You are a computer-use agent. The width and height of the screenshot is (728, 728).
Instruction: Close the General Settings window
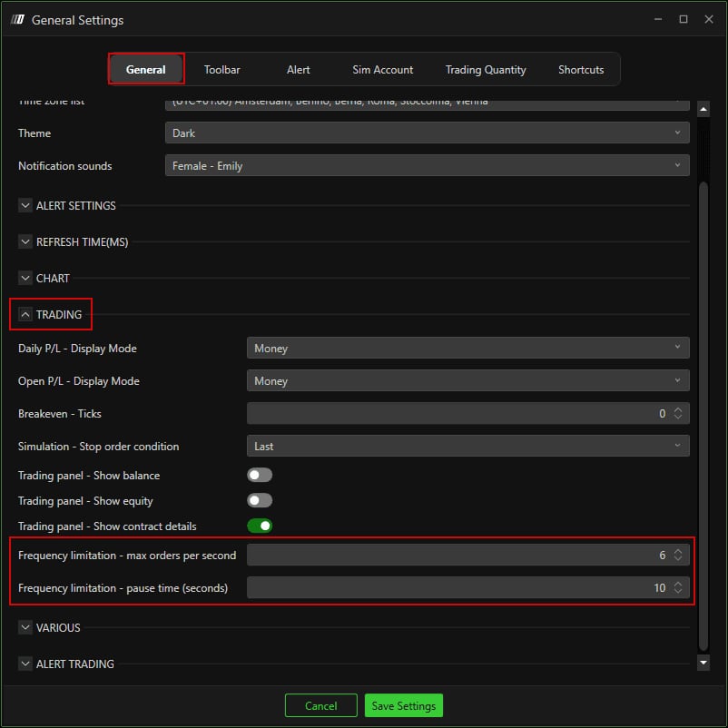click(x=709, y=19)
